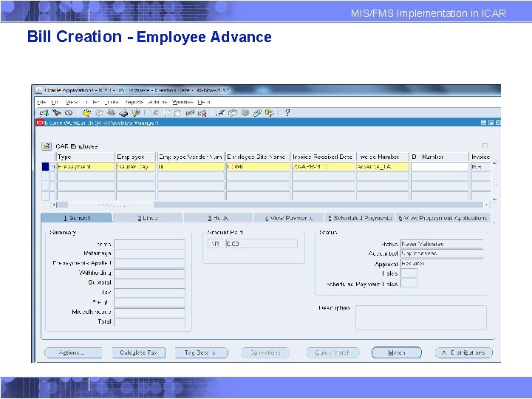The width and height of the screenshot is (532, 399).
Task: Switch to 6 View Prepayment Applications tab
Action: click(x=443, y=218)
